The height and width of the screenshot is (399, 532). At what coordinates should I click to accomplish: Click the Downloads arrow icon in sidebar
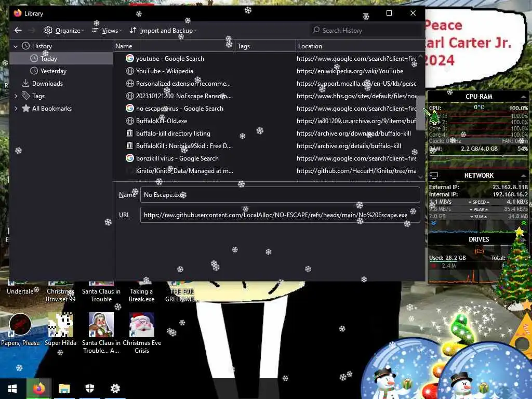(x=25, y=83)
